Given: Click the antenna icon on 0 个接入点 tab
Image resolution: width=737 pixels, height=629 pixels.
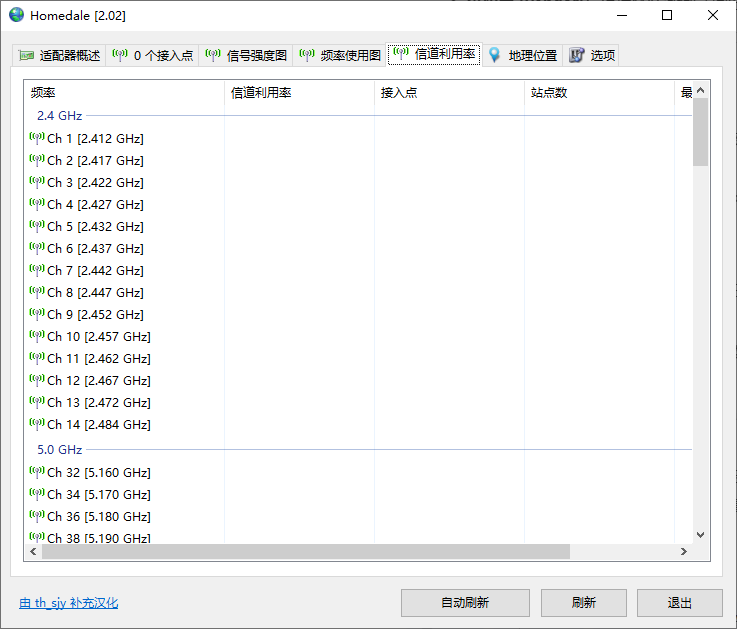Looking at the screenshot, I should 120,55.
